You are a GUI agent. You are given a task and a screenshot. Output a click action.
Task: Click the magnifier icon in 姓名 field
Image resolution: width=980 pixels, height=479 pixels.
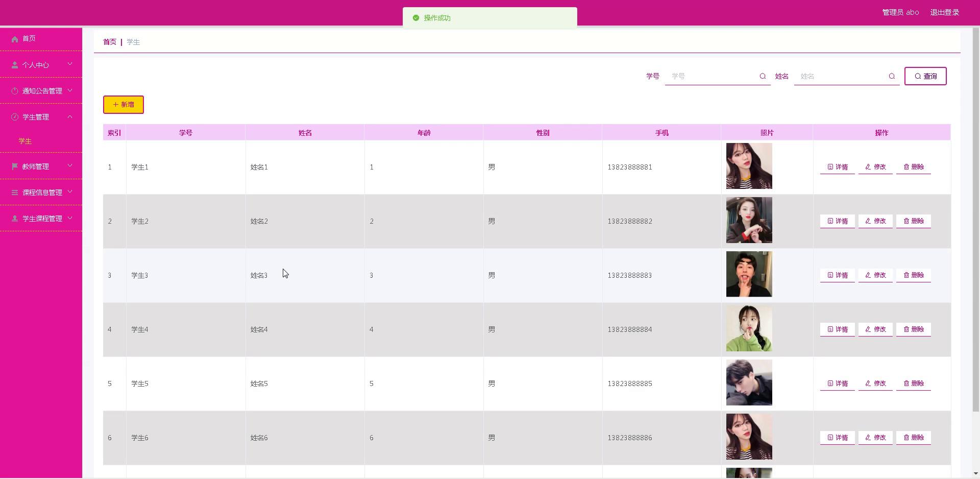(892, 76)
